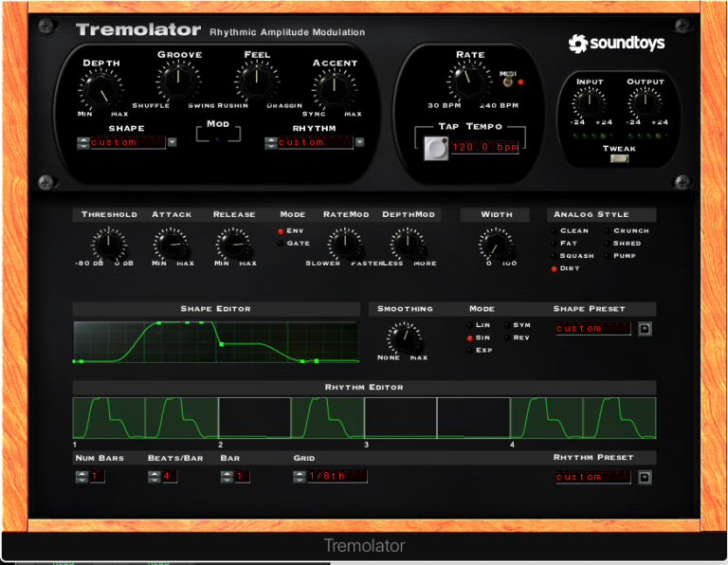Open the Shape dropdown arrow
This screenshot has width=728, height=565.
pos(173,142)
